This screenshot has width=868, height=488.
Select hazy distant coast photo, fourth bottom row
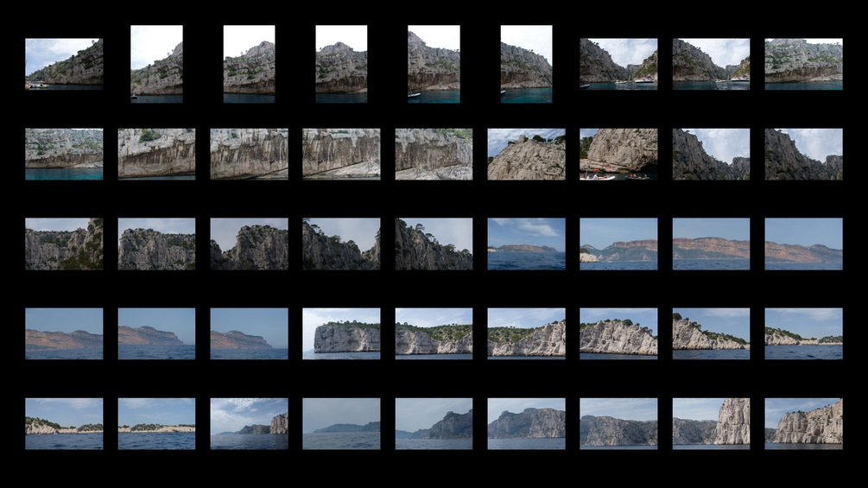pyautogui.click(x=341, y=424)
